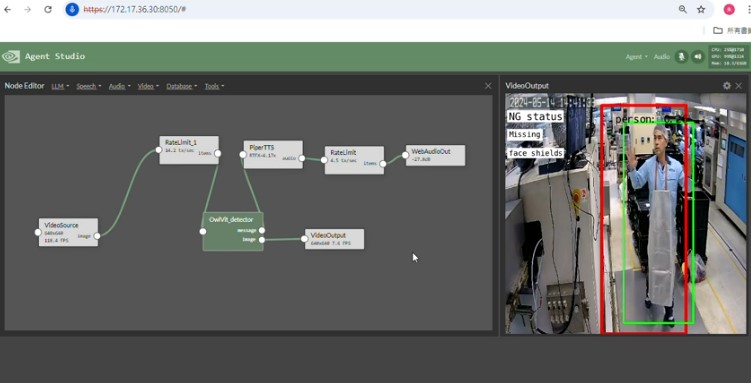
Task: Toggle the microphone mute button
Action: [681, 56]
